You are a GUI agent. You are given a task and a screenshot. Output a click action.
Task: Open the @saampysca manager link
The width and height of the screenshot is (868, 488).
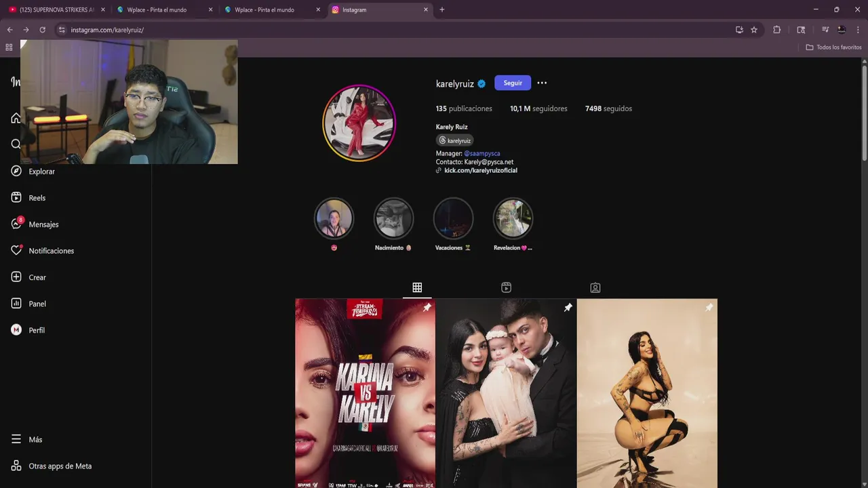pos(482,153)
